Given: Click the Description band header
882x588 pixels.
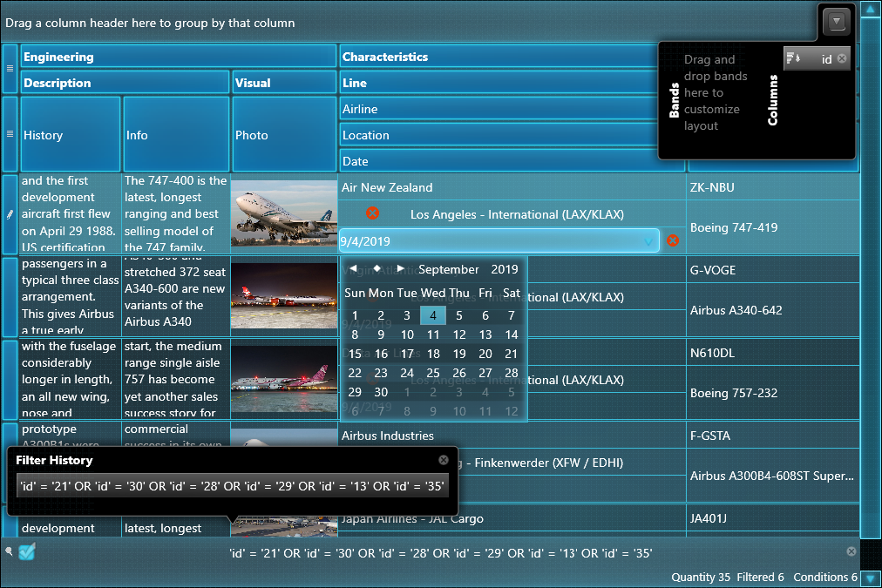Looking at the screenshot, I should [x=125, y=82].
